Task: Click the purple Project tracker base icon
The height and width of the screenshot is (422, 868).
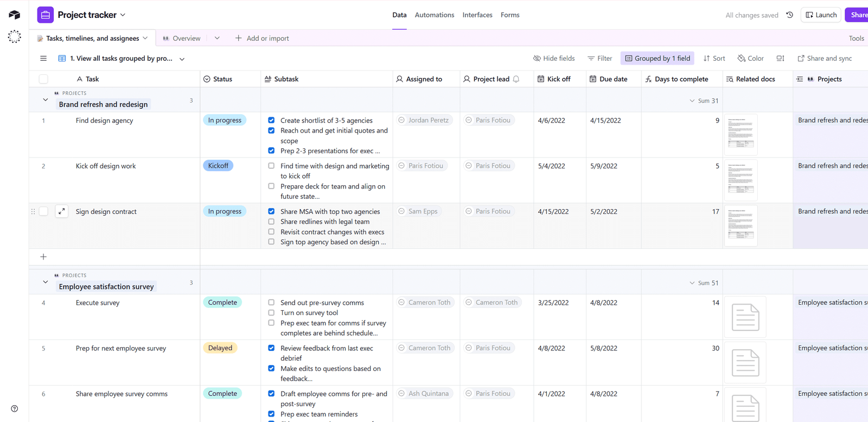Action: [46, 15]
